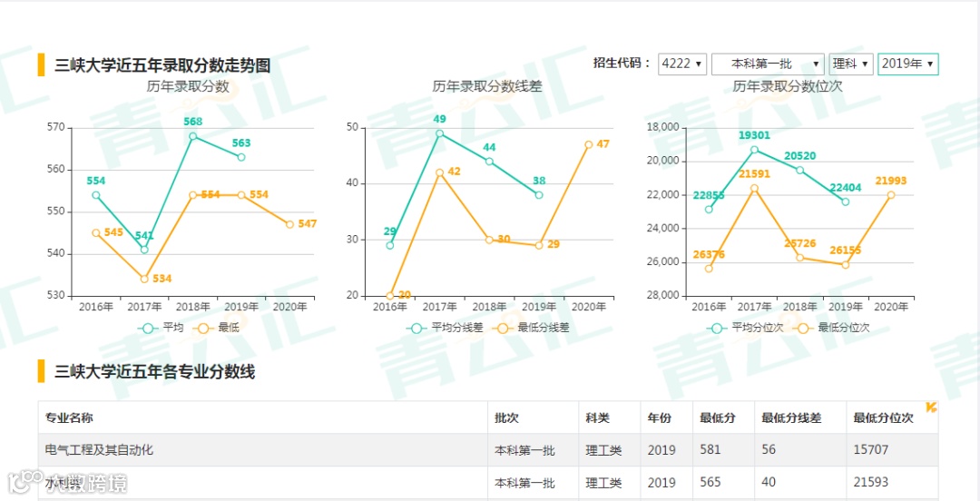The width and height of the screenshot is (980, 501).
Task: Click the 44 average line-difference point
Action: (x=489, y=162)
